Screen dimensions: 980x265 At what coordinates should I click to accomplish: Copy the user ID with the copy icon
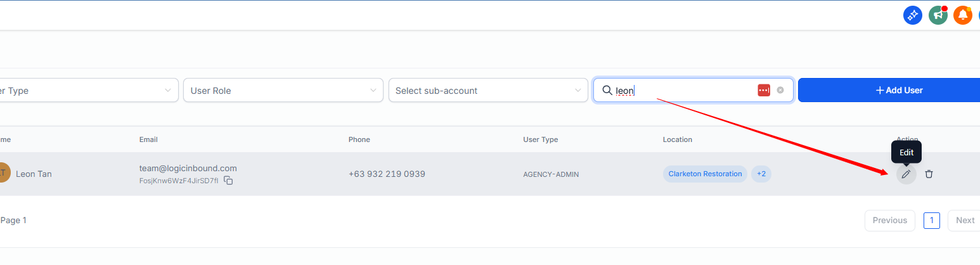(x=229, y=181)
